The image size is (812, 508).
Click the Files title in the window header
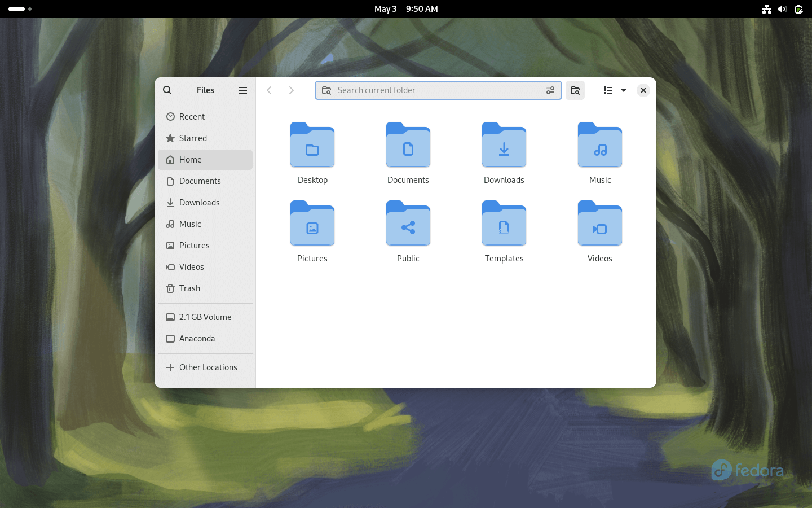(x=205, y=90)
